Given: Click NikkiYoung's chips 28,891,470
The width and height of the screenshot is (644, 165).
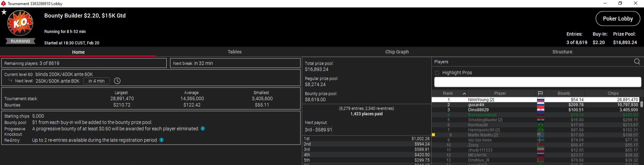Looking at the screenshot, I should [627, 100].
